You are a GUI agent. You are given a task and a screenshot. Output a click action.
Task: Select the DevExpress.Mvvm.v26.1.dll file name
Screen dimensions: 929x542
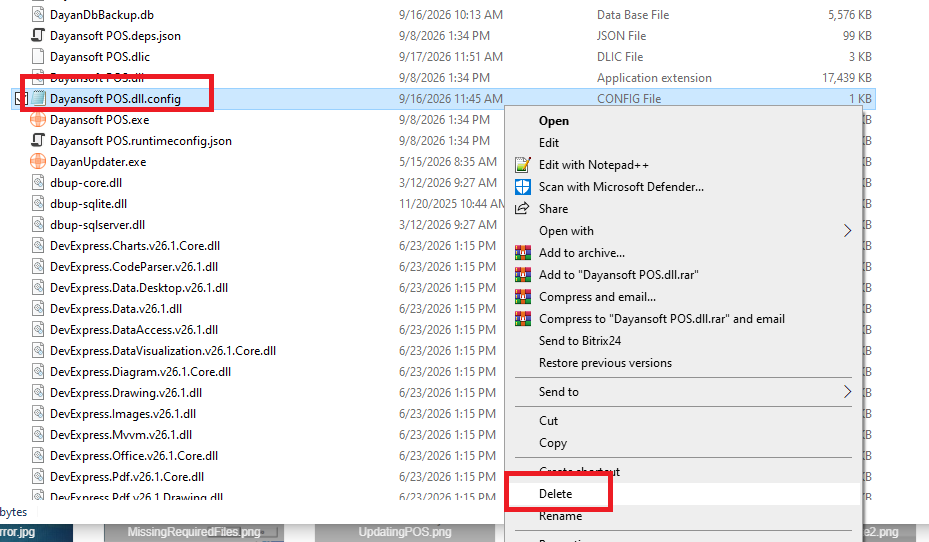(x=121, y=435)
